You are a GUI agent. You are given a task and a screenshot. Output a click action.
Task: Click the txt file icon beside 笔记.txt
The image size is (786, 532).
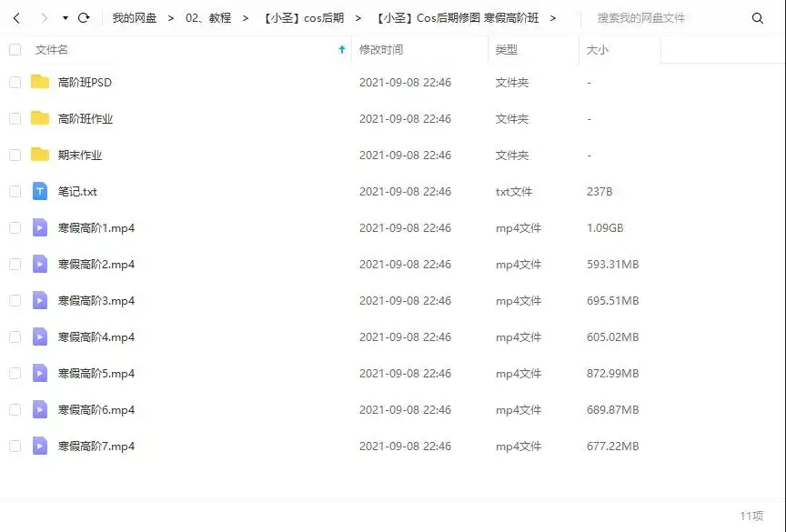coord(38,191)
